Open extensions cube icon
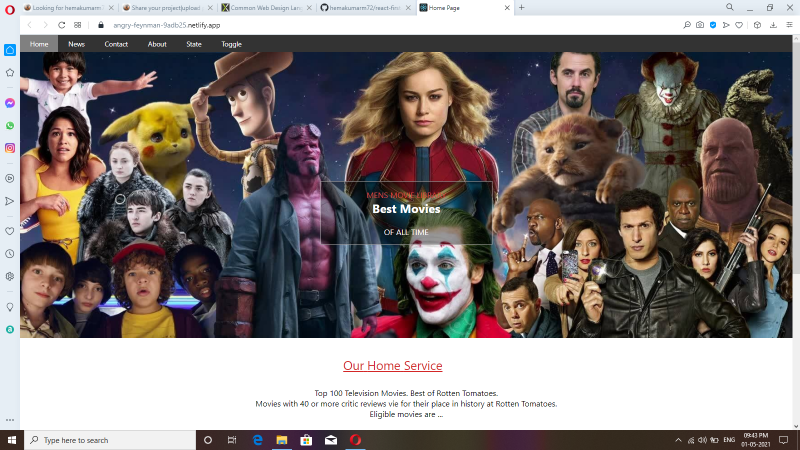The width and height of the screenshot is (800, 450). [758, 25]
